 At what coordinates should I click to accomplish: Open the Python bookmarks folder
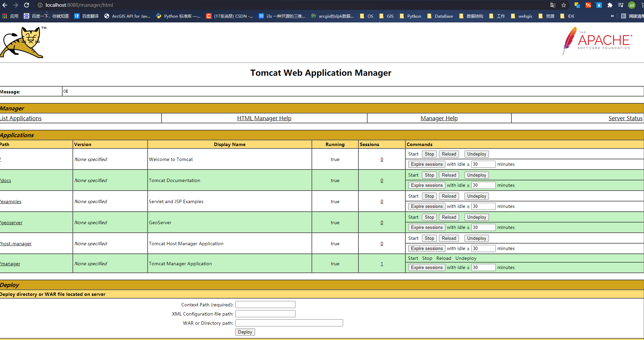(410, 16)
